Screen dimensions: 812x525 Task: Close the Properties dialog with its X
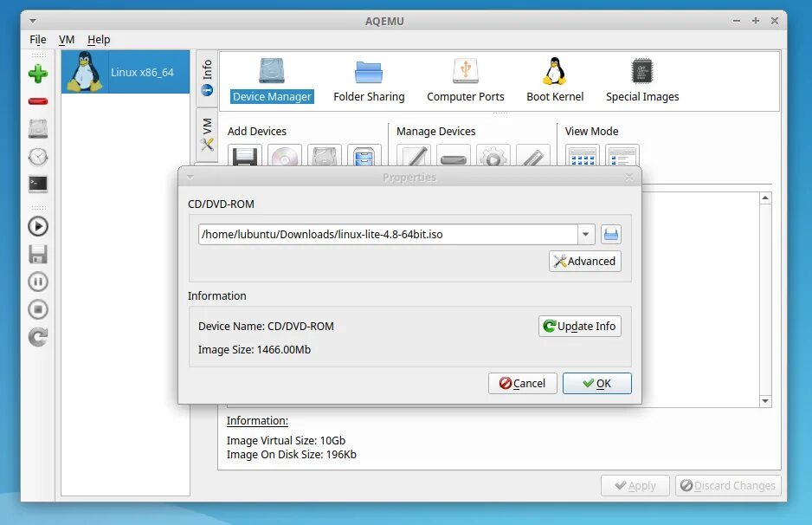point(629,178)
